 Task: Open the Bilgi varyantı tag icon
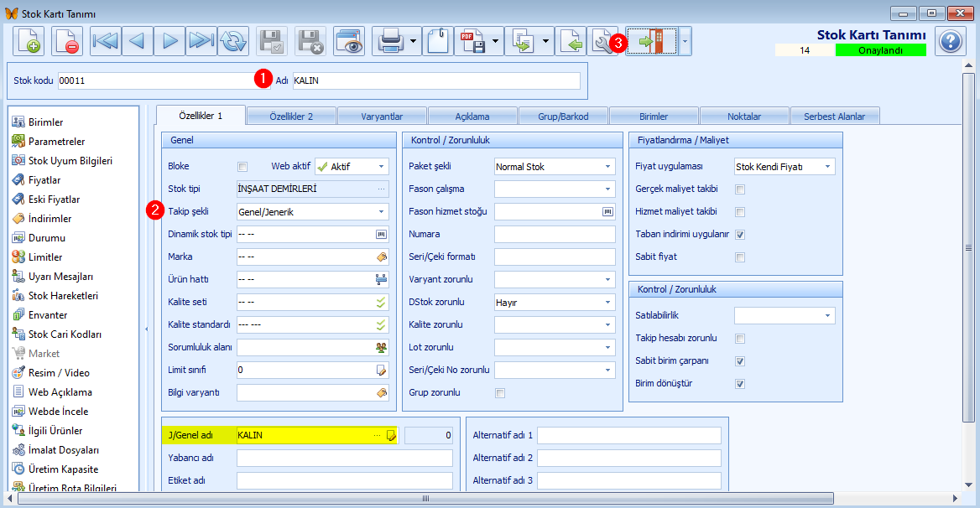click(381, 392)
